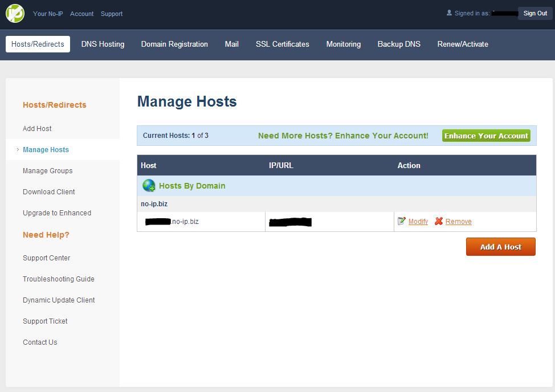Click the No-IP logo icon

tap(15, 14)
